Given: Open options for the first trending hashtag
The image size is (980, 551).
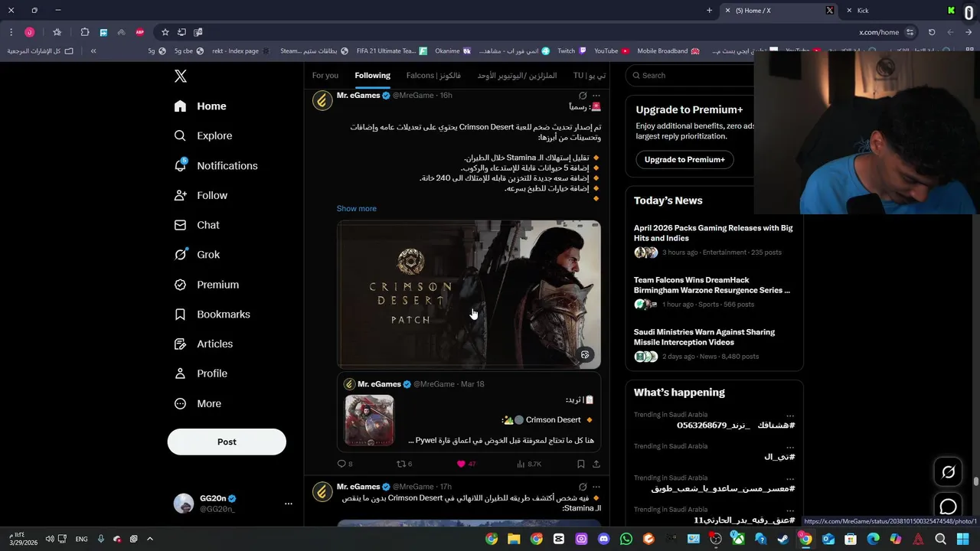Looking at the screenshot, I should click(x=790, y=416).
